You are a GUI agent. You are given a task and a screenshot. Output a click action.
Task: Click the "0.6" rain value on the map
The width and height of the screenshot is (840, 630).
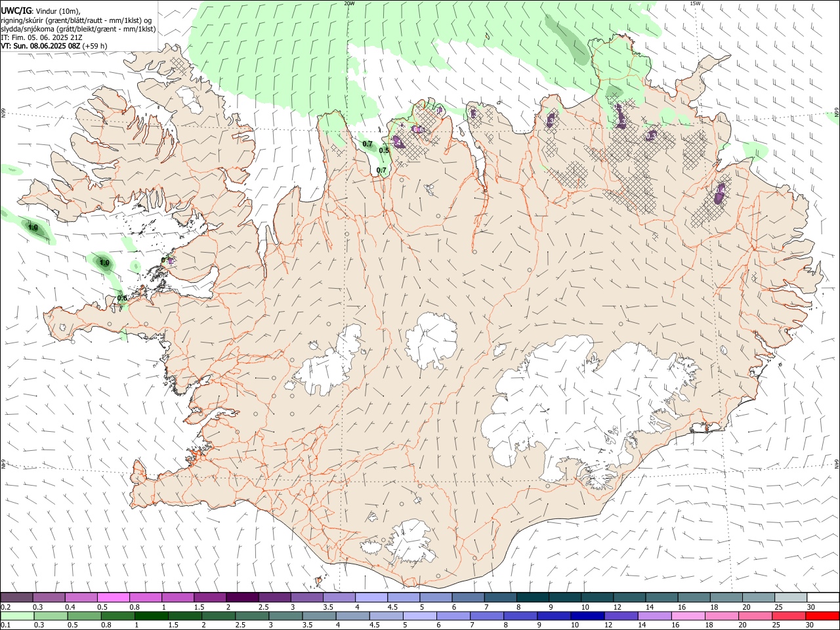(122, 298)
